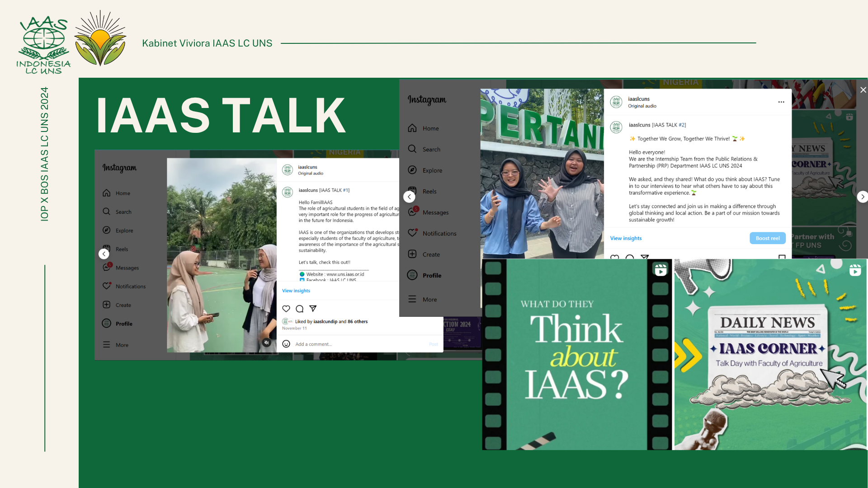Click Post next to the comment field
The width and height of the screenshot is (868, 488).
point(434,344)
